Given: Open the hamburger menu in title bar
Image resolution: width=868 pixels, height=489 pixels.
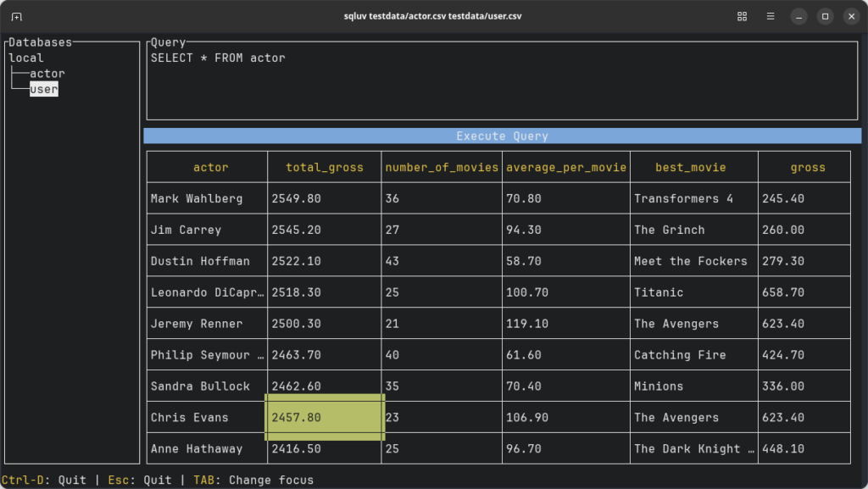Looking at the screenshot, I should [770, 17].
